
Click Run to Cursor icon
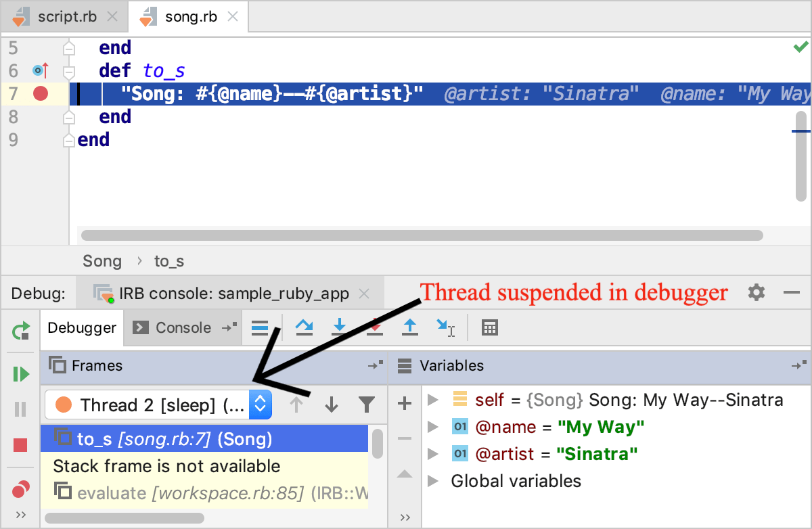445,328
